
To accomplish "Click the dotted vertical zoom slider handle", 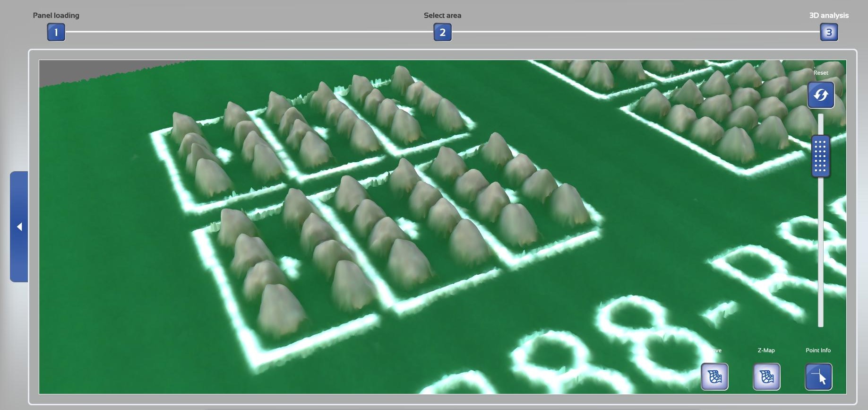I will tap(820, 156).
